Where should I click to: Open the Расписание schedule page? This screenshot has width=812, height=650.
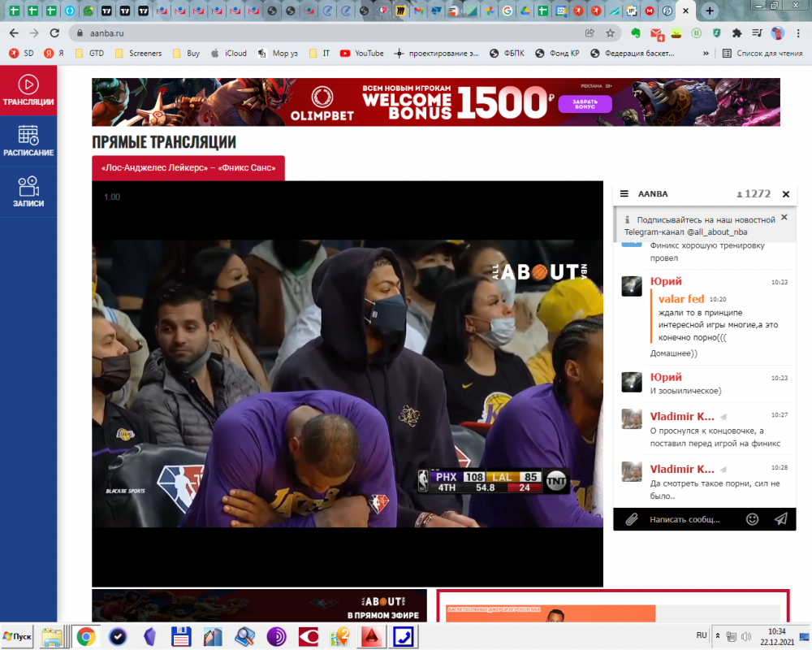tap(28, 141)
